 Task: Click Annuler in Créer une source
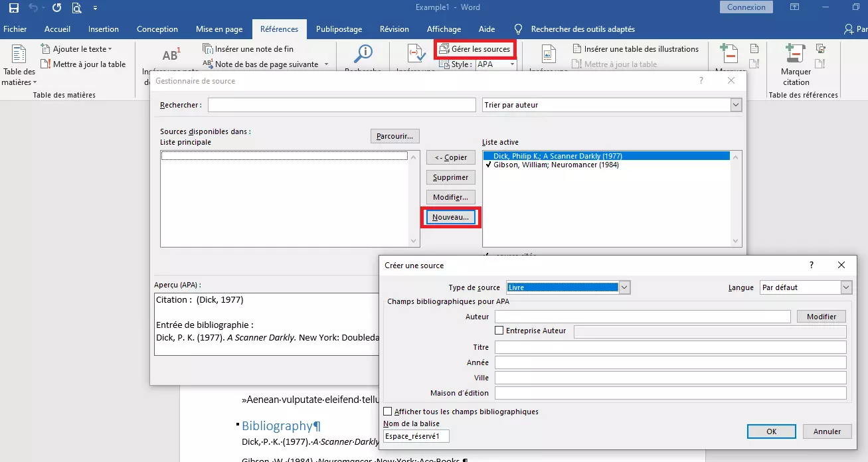point(827,431)
